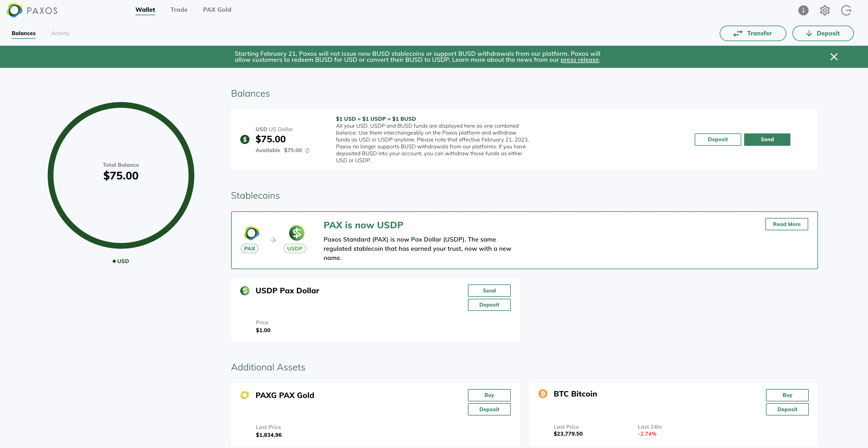
Task: Click the PAX is now USDP heading
Action: click(363, 225)
